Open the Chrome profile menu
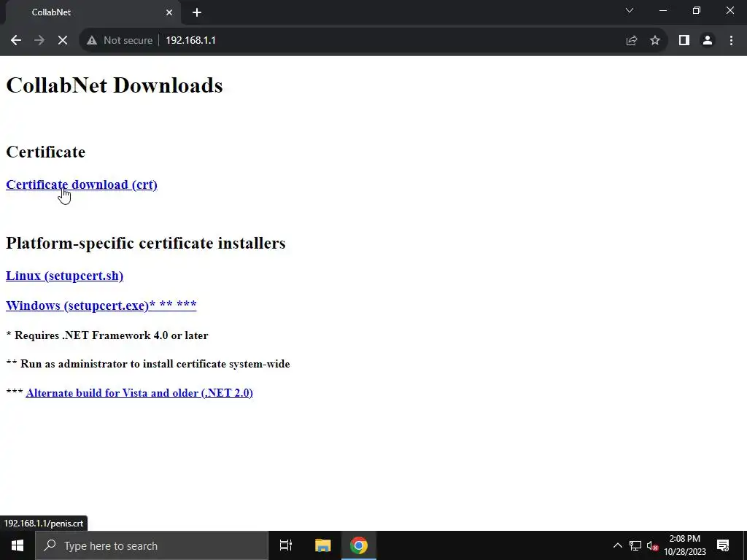The height and width of the screenshot is (560, 747). (x=708, y=41)
